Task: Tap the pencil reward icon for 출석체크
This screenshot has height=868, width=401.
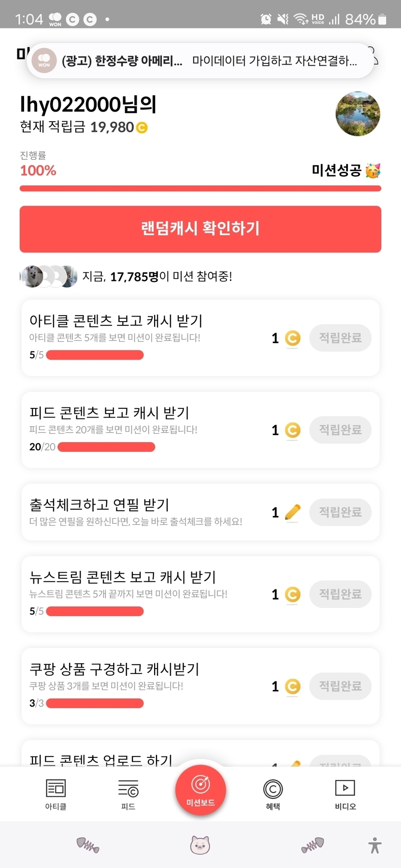Action: (x=292, y=512)
